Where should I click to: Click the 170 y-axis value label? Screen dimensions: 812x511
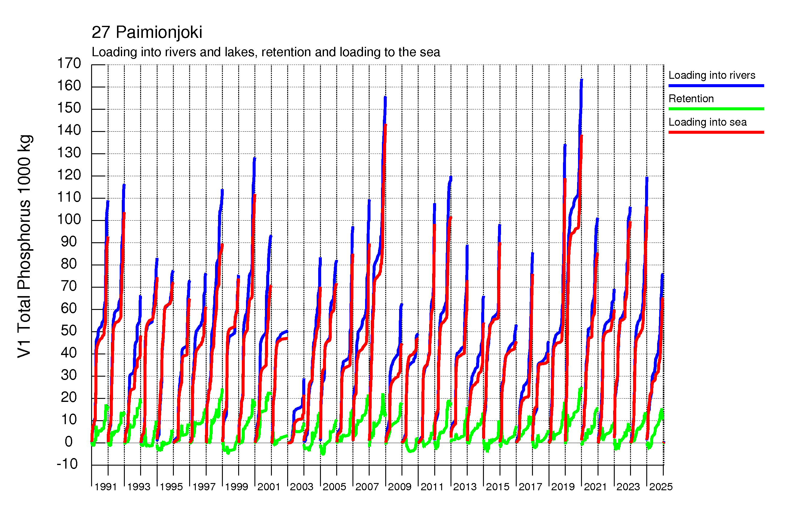click(x=69, y=63)
